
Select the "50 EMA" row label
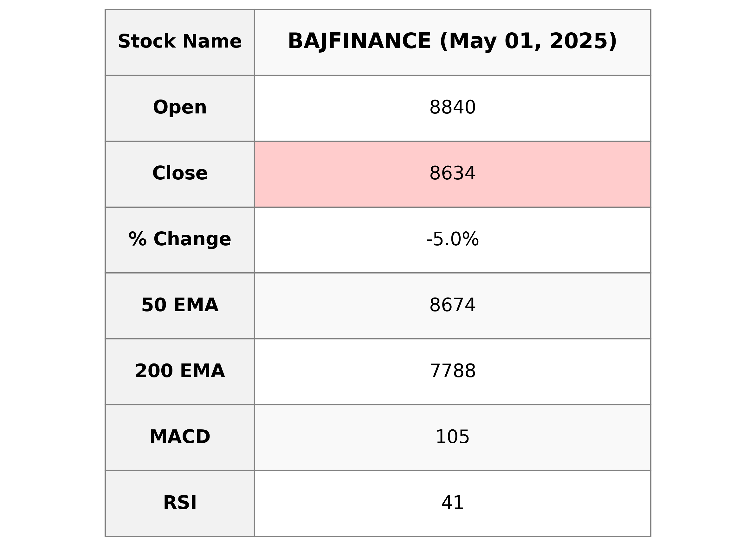click(x=180, y=305)
